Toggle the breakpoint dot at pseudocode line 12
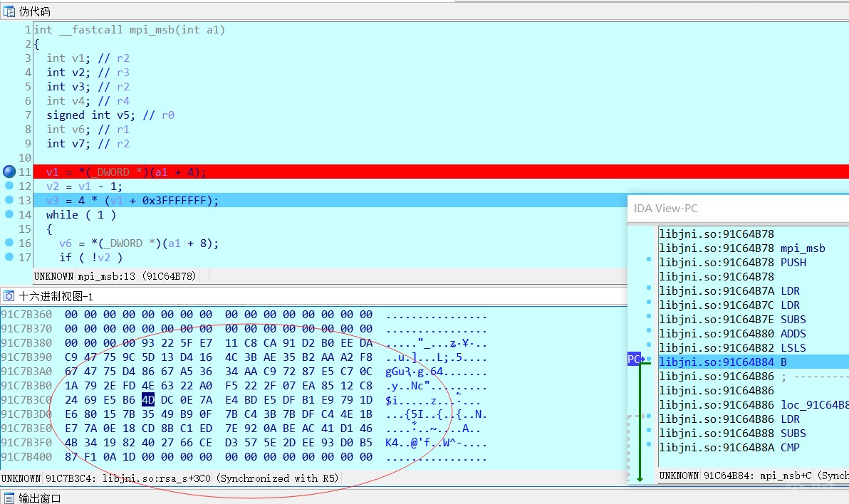 coord(9,186)
